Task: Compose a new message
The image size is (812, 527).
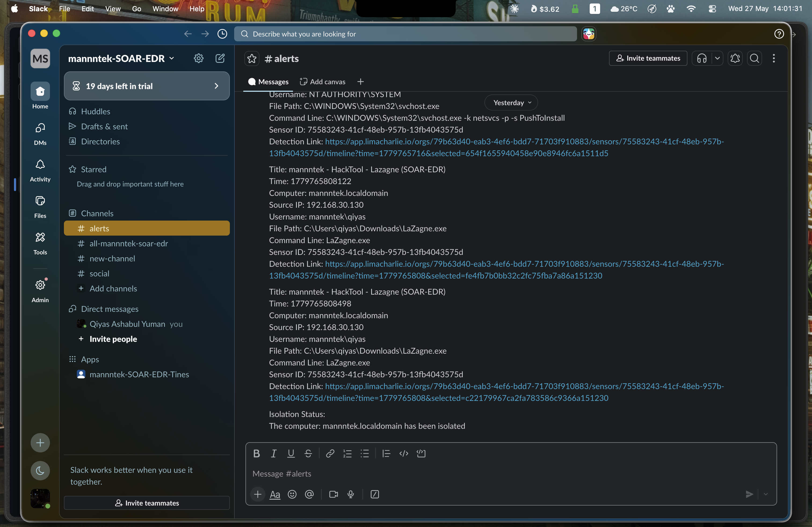Action: [220, 59]
